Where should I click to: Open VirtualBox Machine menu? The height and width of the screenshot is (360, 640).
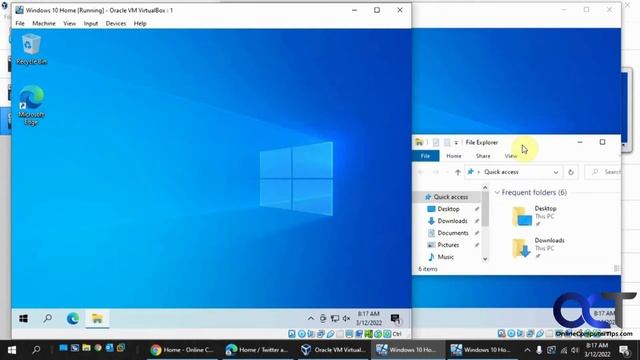pyautogui.click(x=44, y=24)
